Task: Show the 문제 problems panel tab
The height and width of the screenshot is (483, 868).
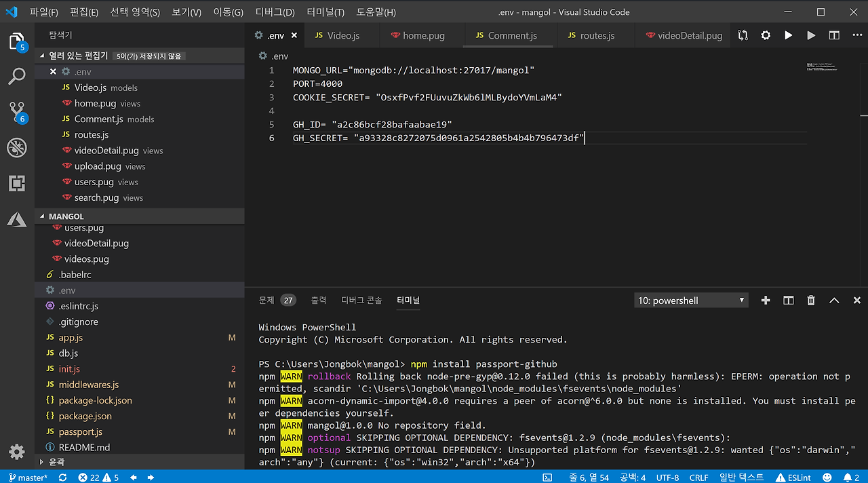Action: [267, 301]
